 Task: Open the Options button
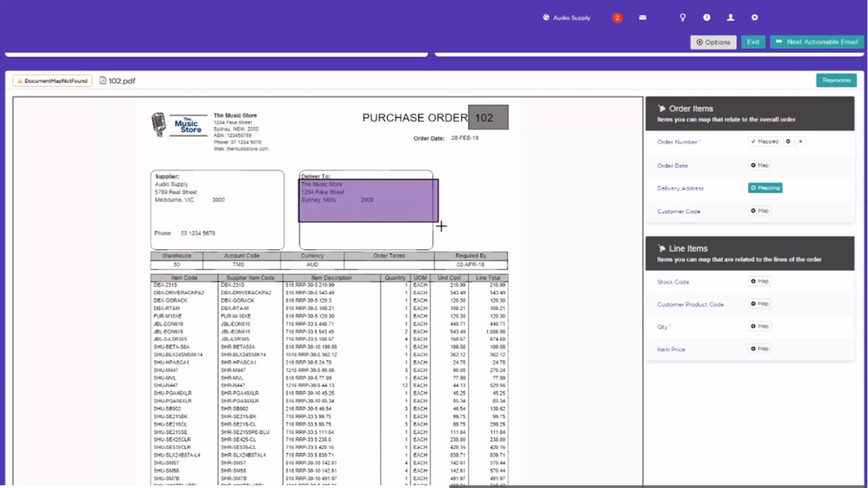(713, 42)
